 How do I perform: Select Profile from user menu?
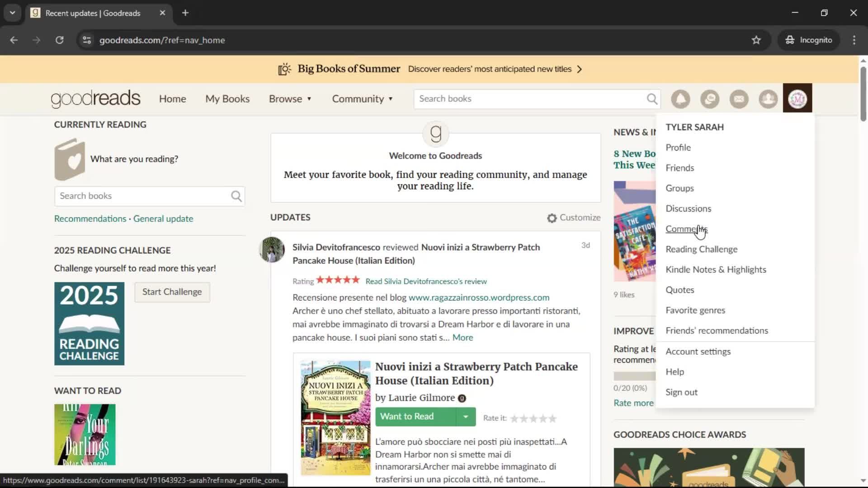678,148
